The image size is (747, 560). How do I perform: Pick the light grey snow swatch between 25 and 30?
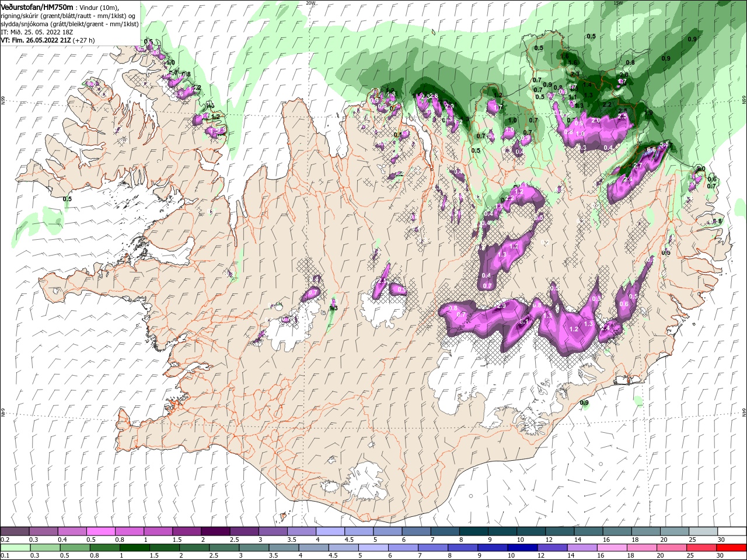704,531
